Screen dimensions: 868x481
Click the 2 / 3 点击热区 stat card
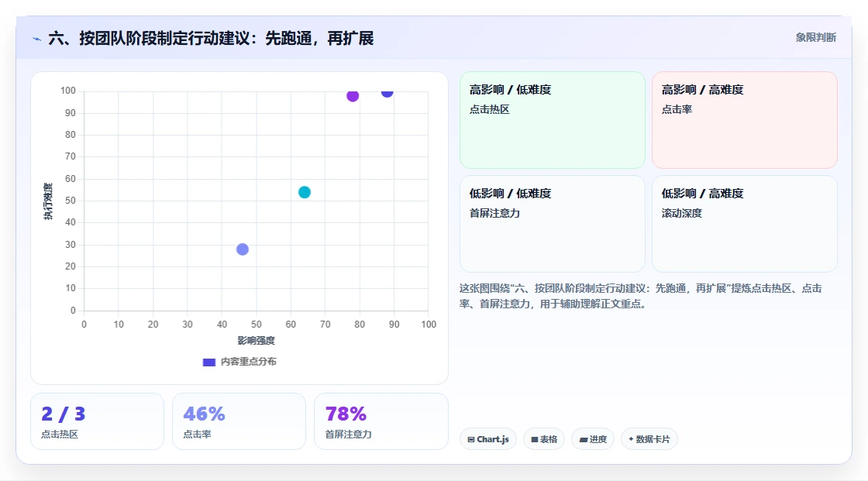pyautogui.click(x=98, y=421)
